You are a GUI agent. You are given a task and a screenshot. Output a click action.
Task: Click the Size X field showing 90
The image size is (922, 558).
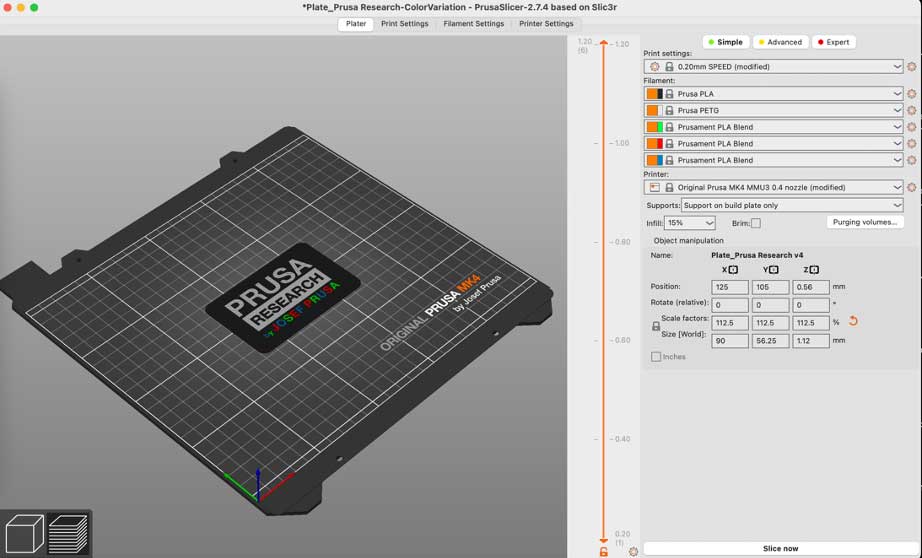pos(730,340)
